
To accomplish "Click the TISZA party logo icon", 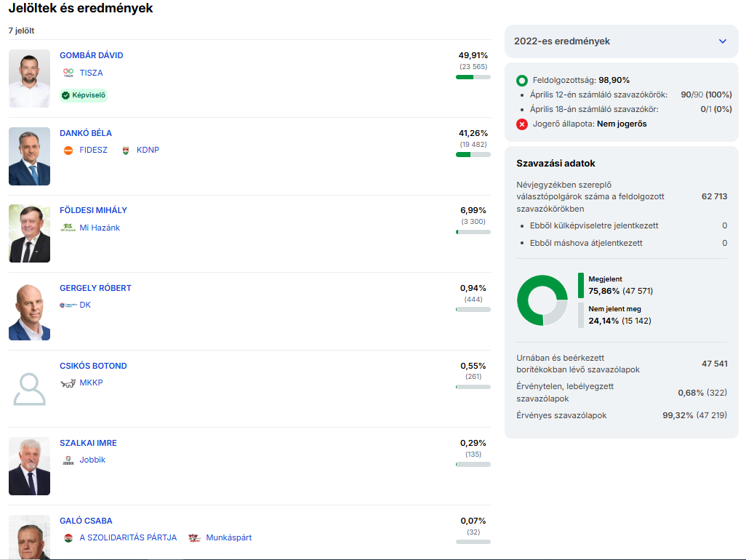I will click(68, 73).
